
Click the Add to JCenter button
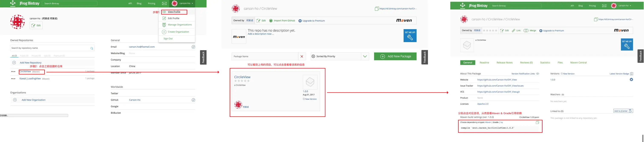tap(623, 111)
